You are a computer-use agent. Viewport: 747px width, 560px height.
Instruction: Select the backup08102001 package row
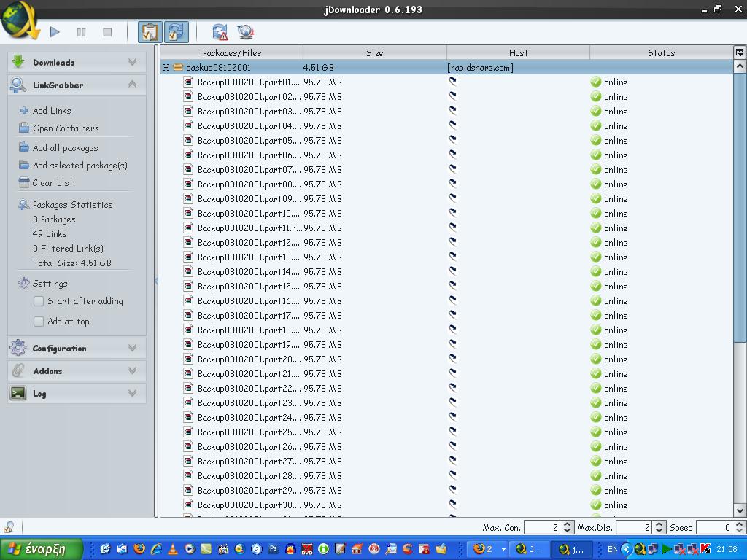(x=447, y=68)
